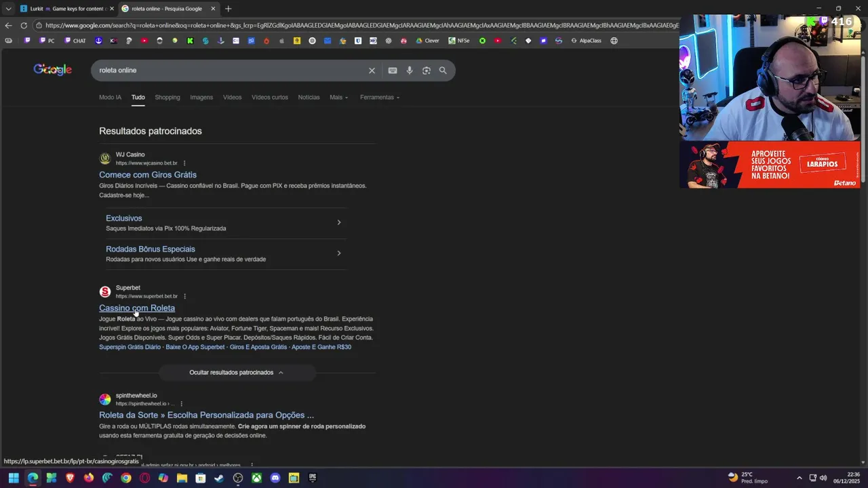
Task: Open options menu for the Superbet ad
Action: (184, 296)
